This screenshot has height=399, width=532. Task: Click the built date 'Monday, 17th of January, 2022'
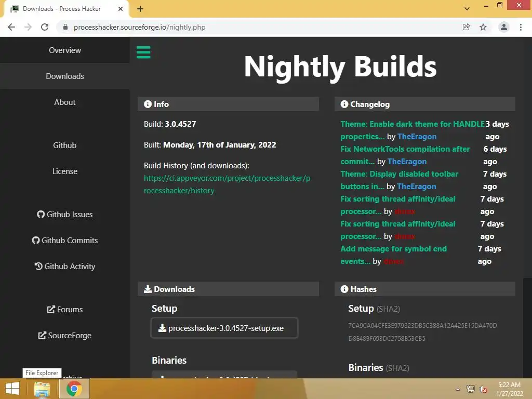coord(220,145)
